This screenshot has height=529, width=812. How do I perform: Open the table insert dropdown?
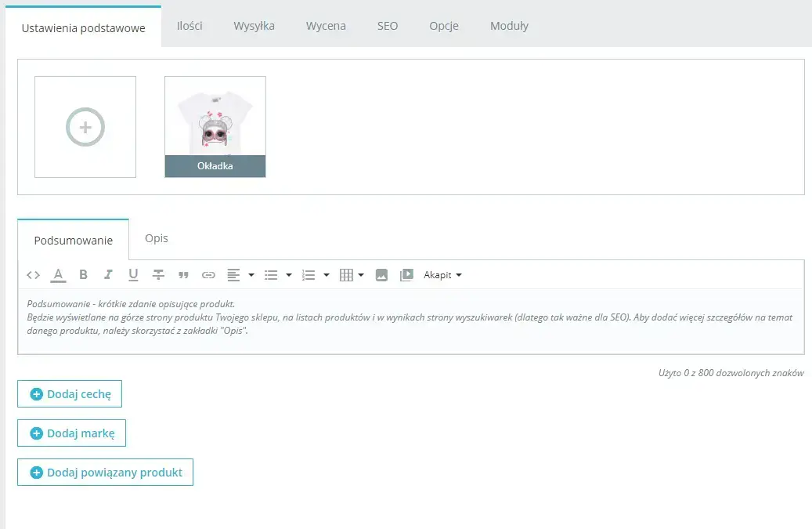361,275
